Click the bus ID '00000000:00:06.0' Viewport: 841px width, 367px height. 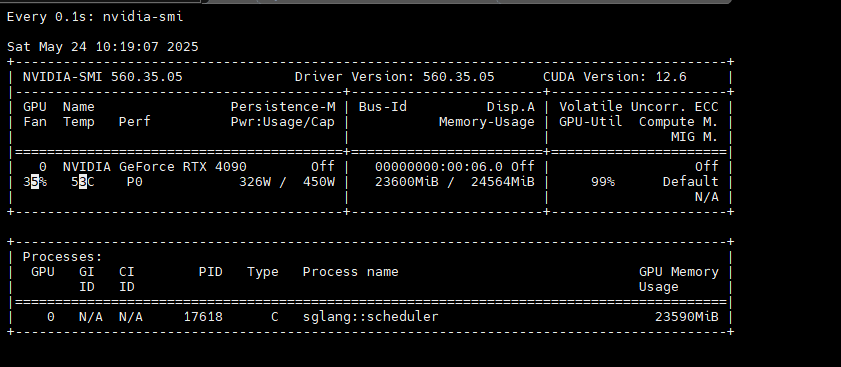click(439, 167)
